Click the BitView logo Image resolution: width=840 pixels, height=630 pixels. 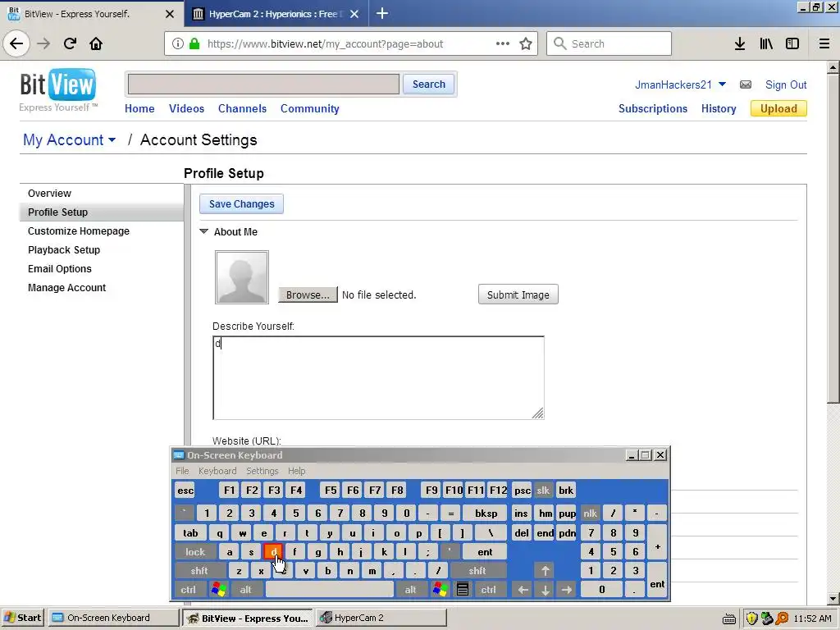click(x=58, y=89)
